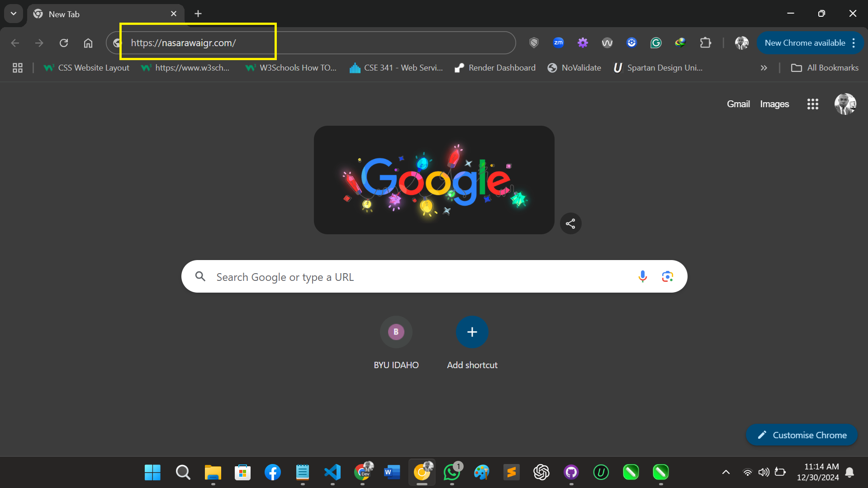Open GitHub Desktop from taskbar
The height and width of the screenshot is (488, 868).
tap(571, 473)
